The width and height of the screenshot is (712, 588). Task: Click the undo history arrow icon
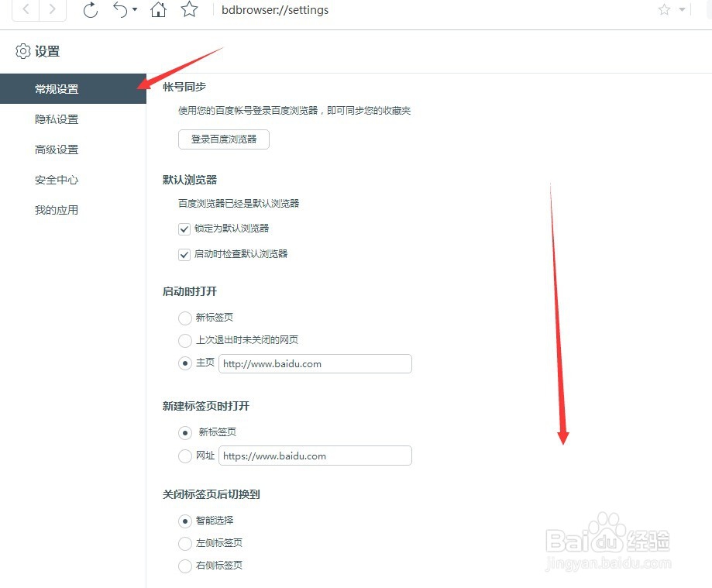pyautogui.click(x=122, y=11)
